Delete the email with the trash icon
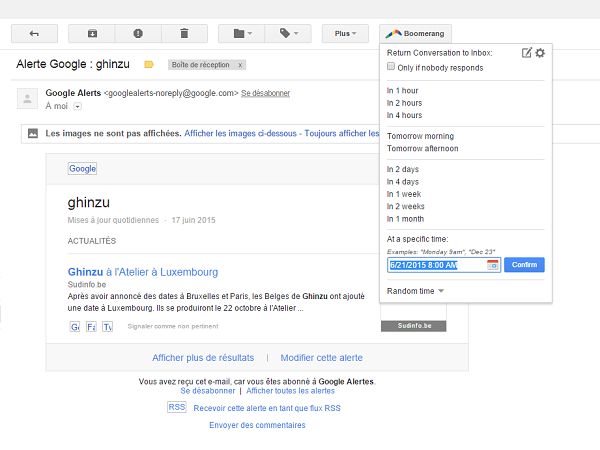The height and width of the screenshot is (450, 600). click(184, 34)
